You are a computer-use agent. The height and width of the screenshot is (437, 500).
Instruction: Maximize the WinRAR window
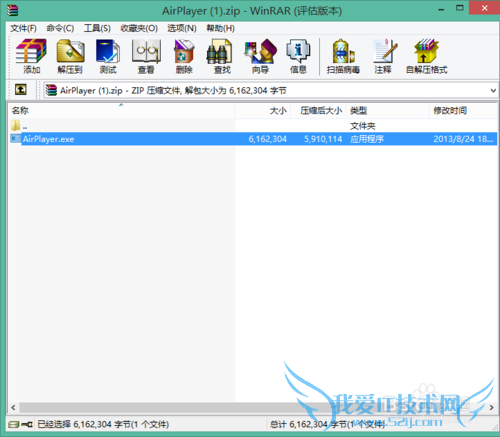(x=460, y=8)
